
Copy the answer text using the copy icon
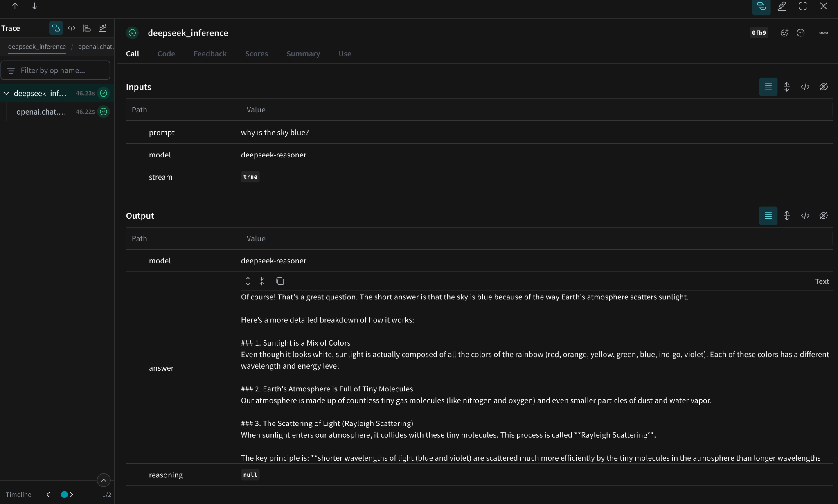pos(280,281)
